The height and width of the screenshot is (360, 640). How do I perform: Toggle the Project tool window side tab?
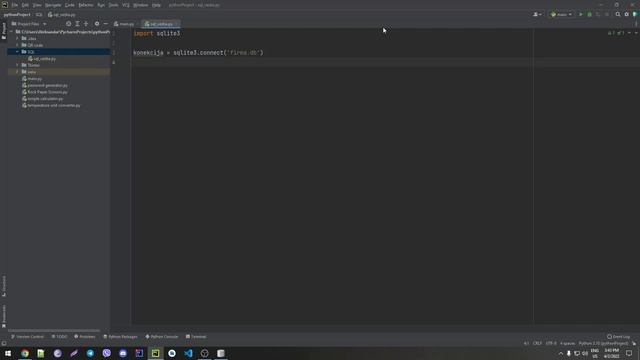point(4,31)
